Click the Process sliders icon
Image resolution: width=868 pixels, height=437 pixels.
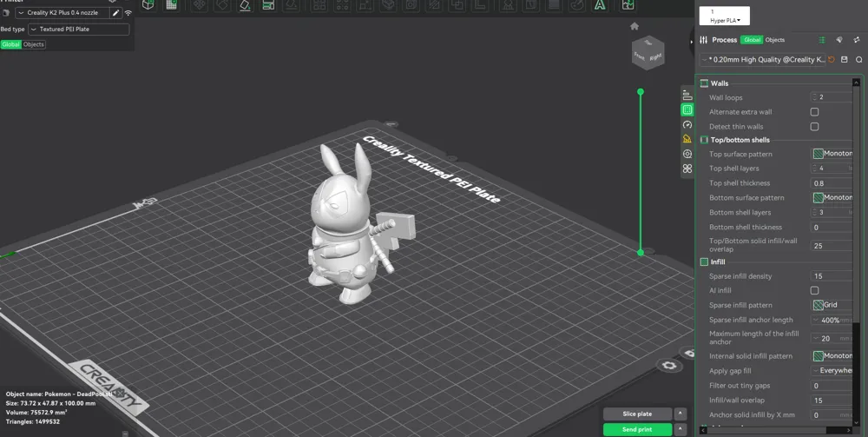pos(704,40)
